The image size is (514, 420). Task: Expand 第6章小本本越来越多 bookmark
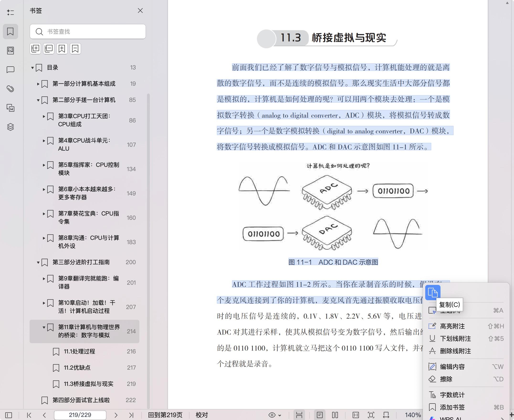coord(44,189)
